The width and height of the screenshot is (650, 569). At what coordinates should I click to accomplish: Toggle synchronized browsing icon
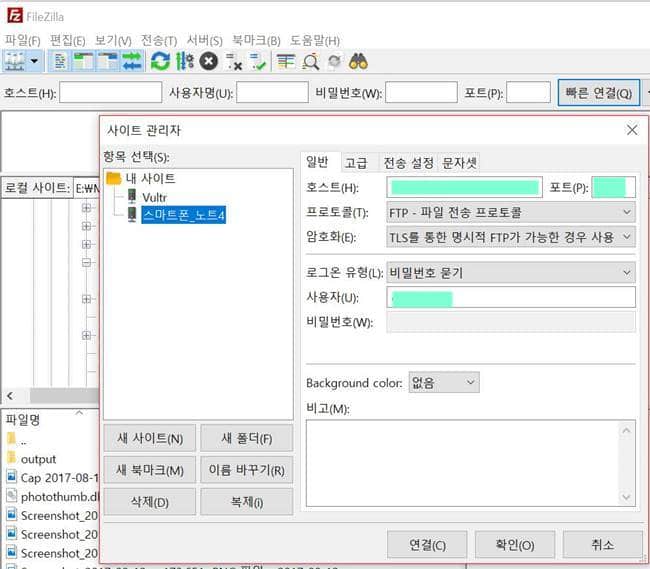pyautogui.click(x=334, y=61)
